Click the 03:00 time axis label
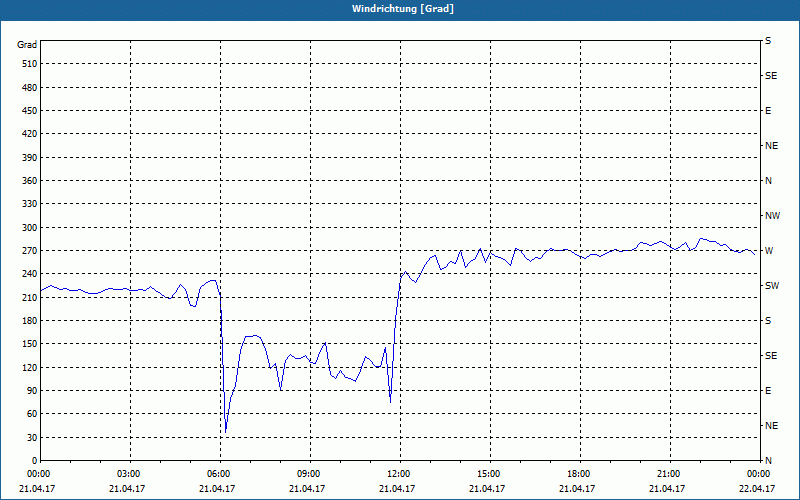 click(x=127, y=474)
